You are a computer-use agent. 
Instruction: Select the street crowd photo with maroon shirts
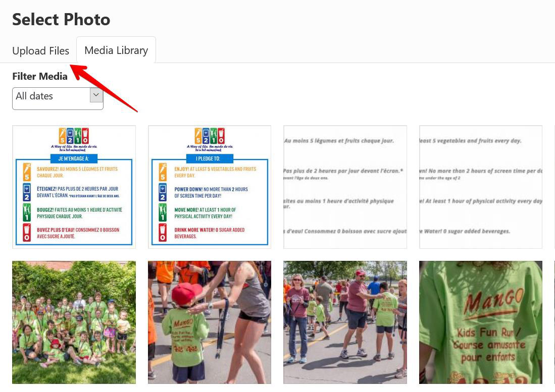pos(345,322)
